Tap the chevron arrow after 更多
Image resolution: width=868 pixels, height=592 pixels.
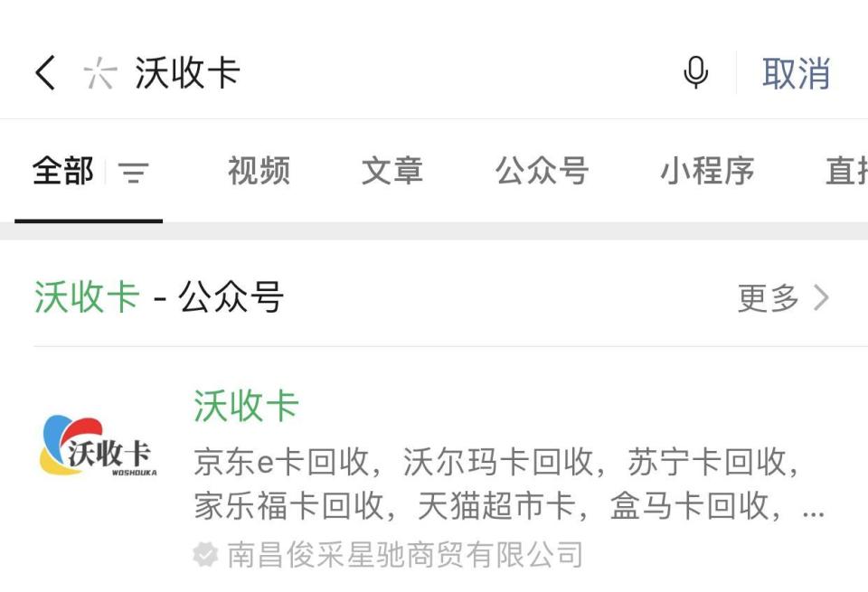tap(822, 297)
